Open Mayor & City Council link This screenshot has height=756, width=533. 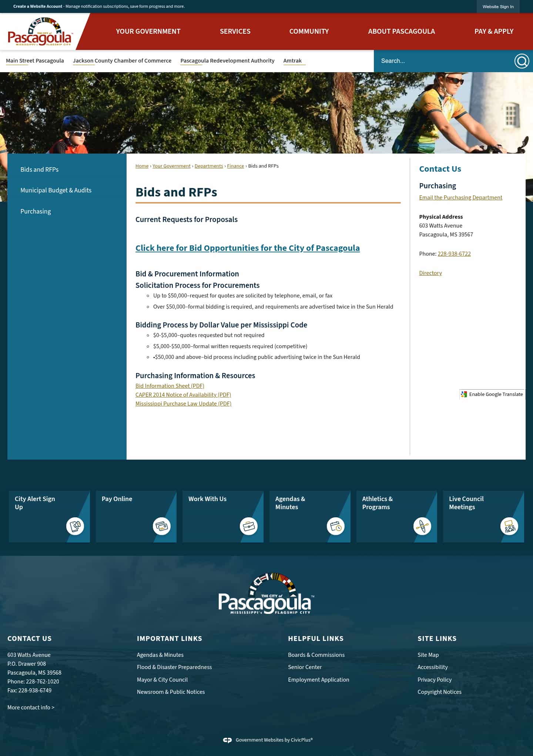[162, 680]
